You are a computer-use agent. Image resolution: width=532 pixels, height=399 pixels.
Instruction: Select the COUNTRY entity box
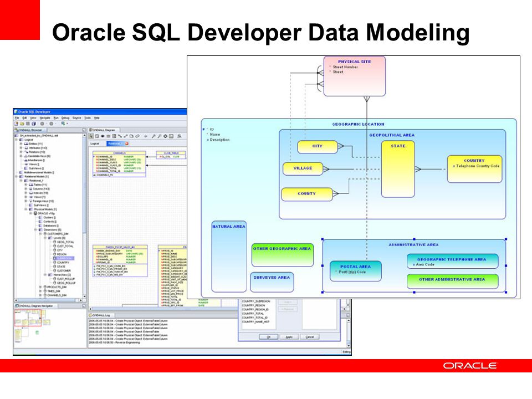[474, 169]
